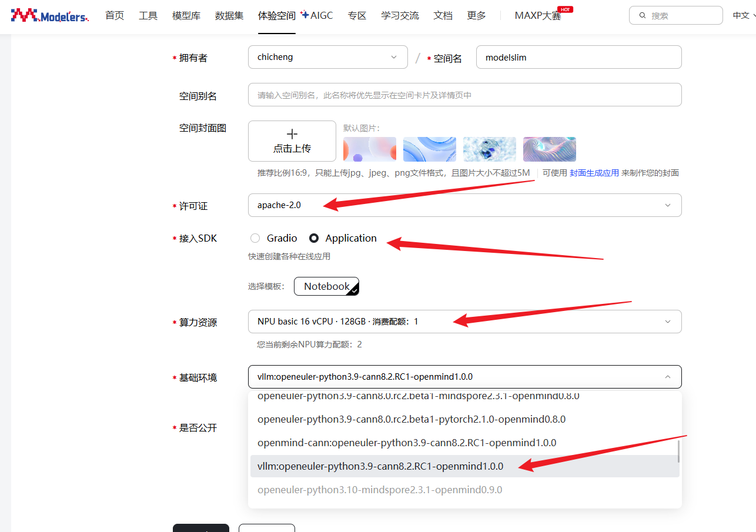Open the 首页 nav item
756x532 pixels.
tap(115, 15)
